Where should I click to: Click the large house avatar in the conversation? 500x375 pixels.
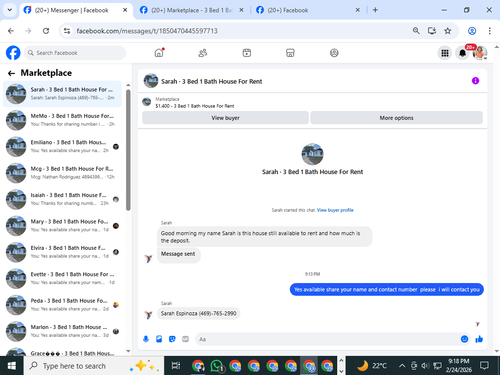click(312, 154)
